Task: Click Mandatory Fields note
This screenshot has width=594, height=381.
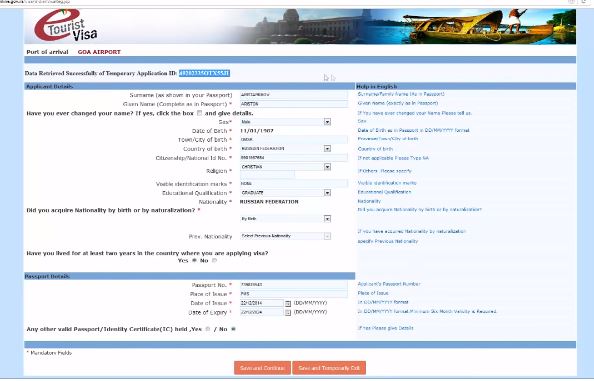Action: 49,353
